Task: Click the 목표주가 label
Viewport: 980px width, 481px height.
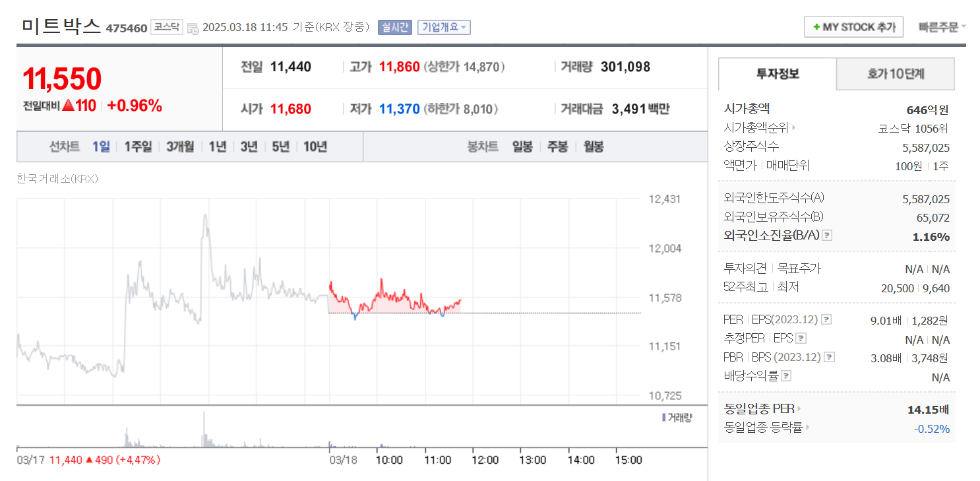Action: click(x=799, y=269)
